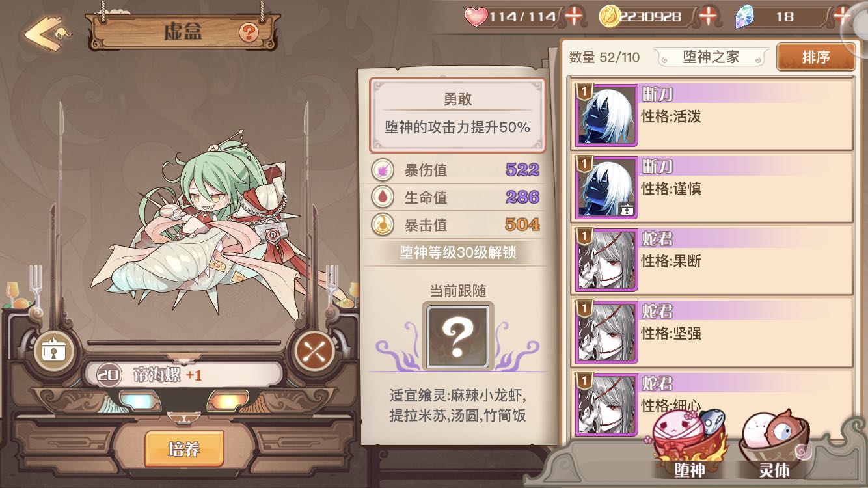Tap the blue gem slot under 帝海螺

[140, 400]
